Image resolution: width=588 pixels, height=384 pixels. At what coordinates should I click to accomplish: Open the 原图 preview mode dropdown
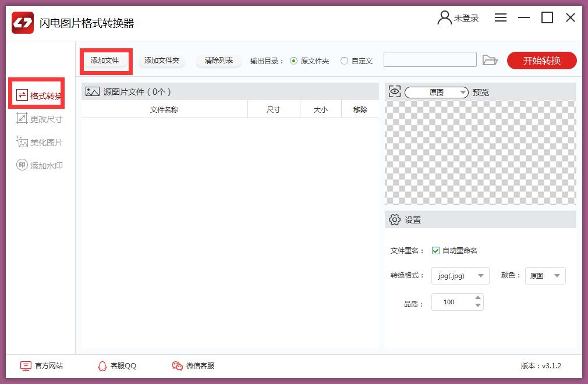pyautogui.click(x=437, y=91)
